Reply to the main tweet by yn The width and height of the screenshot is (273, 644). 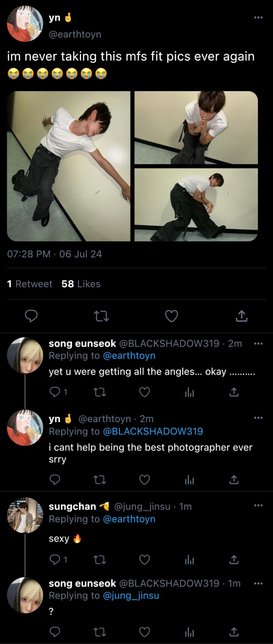(31, 316)
